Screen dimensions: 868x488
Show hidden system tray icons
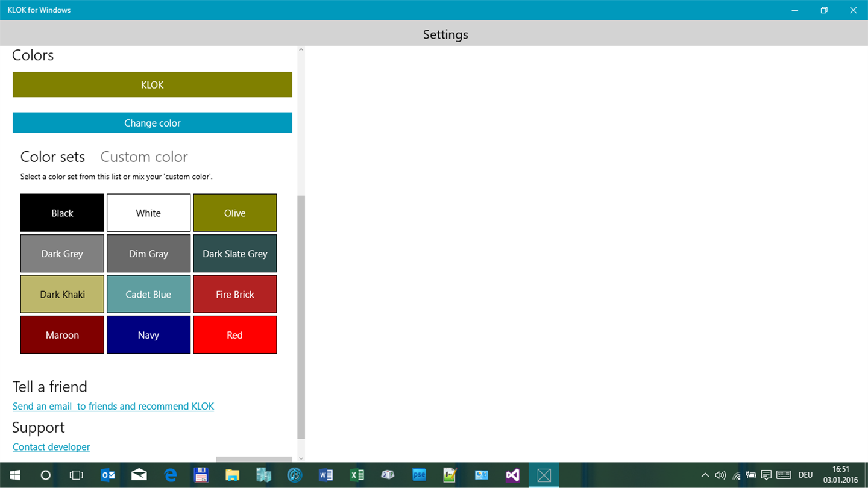pyautogui.click(x=705, y=475)
